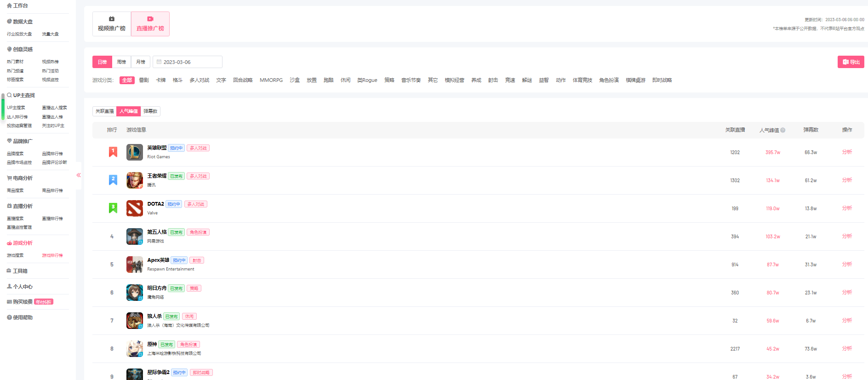The height and width of the screenshot is (380, 868).
Task: Click the sidebar scrollbar thumb
Action: (x=3, y=107)
